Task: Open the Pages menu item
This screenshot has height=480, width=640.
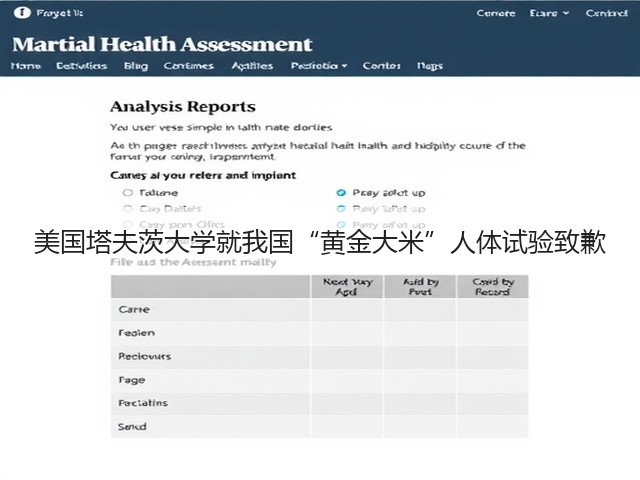Action: tap(430, 66)
